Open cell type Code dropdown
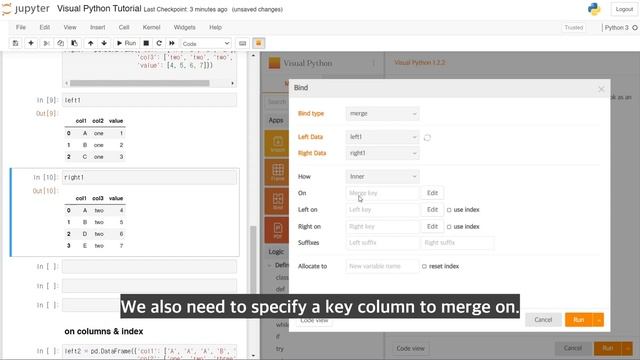 (206, 43)
